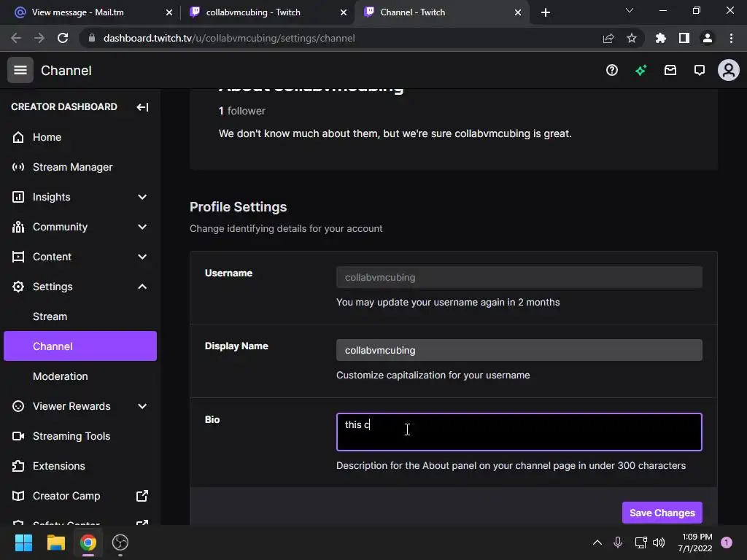
Task: Open the tab search dropdown arrow
Action: click(630, 10)
